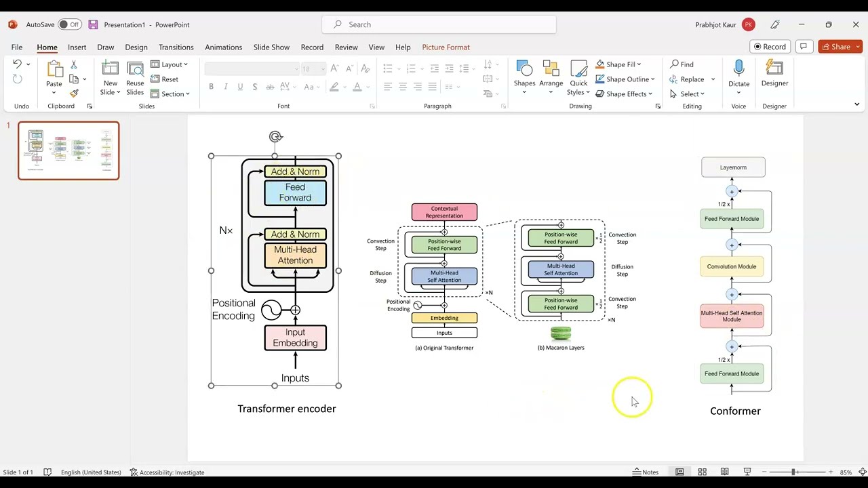The height and width of the screenshot is (488, 868).
Task: Click the Font Color button
Action: click(357, 87)
